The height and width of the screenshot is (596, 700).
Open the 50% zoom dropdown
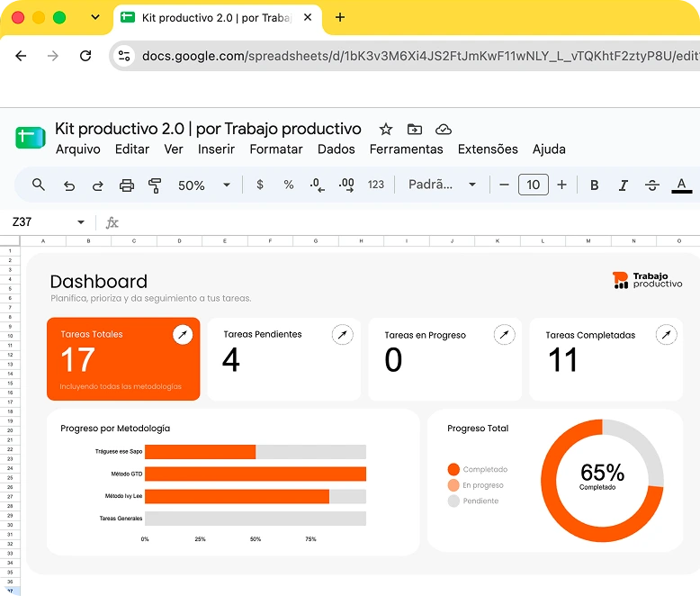pos(204,185)
